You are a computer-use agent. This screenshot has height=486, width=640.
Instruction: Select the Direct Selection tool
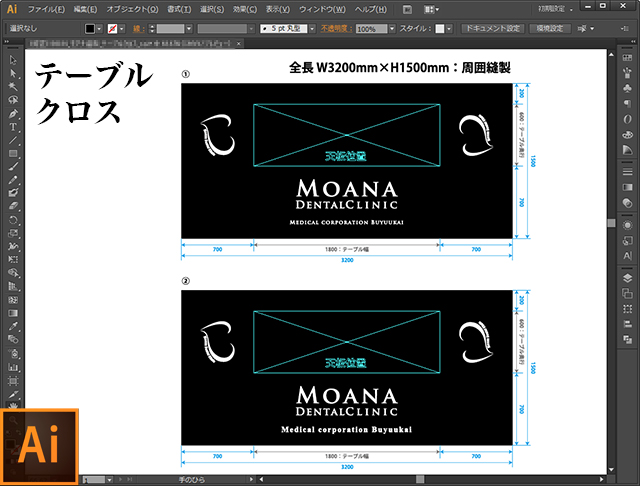click(13, 73)
